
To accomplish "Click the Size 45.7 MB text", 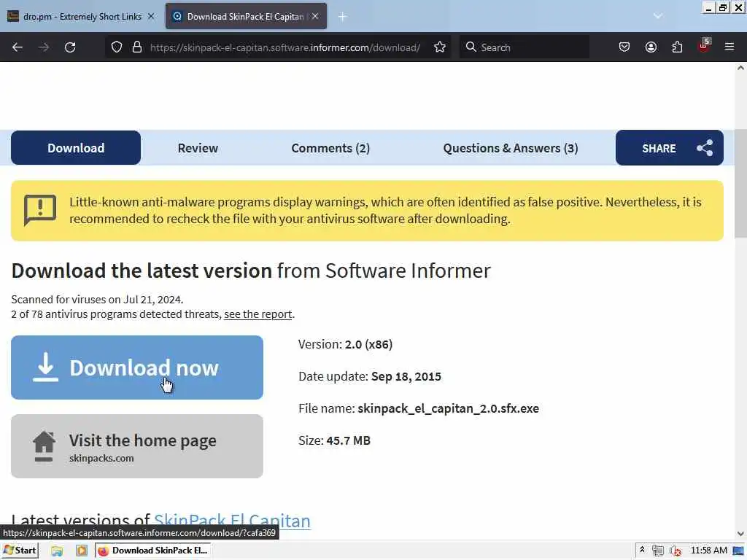I will tap(334, 440).
